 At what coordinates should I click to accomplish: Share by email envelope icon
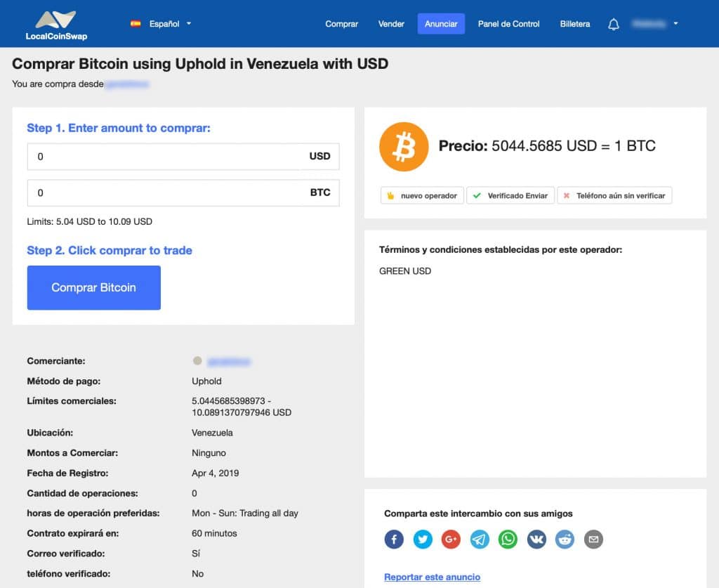pos(593,540)
